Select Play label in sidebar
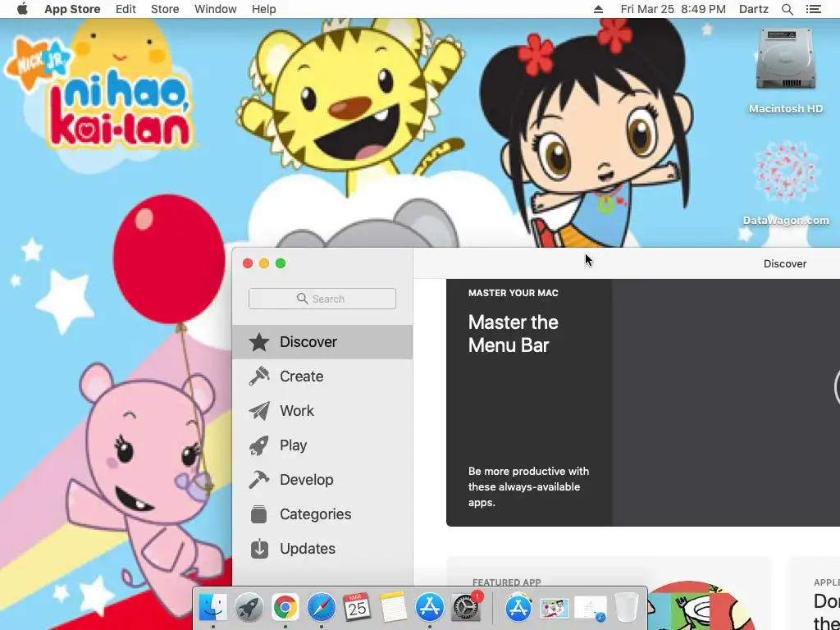The image size is (840, 630). (293, 445)
